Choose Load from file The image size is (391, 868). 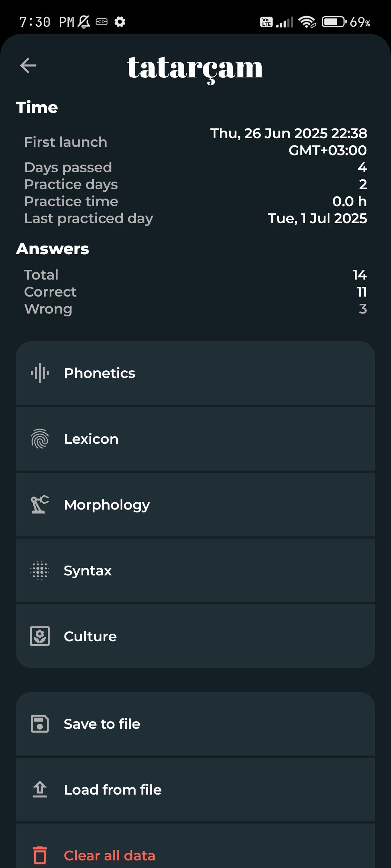tap(195, 790)
